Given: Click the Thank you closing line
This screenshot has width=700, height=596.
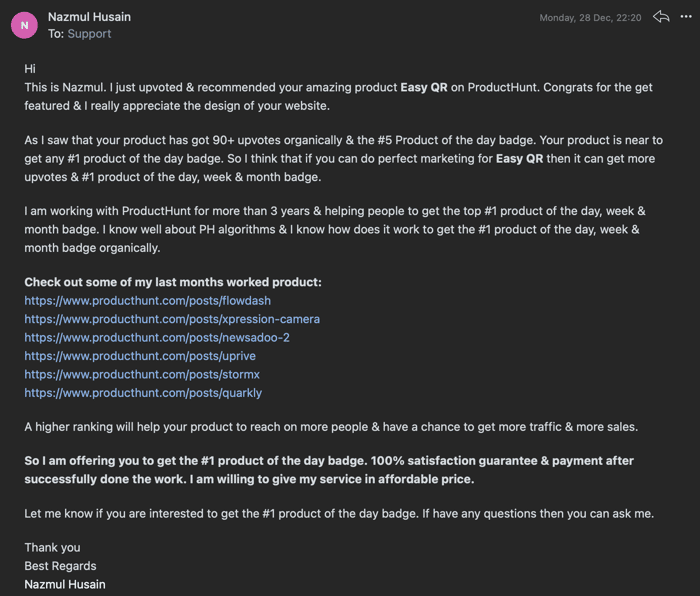Looking at the screenshot, I should [x=52, y=547].
